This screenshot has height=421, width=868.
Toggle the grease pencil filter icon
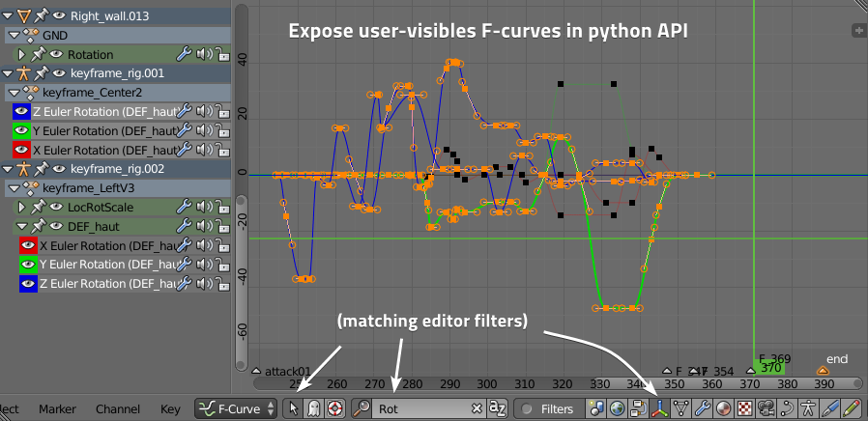851,408
